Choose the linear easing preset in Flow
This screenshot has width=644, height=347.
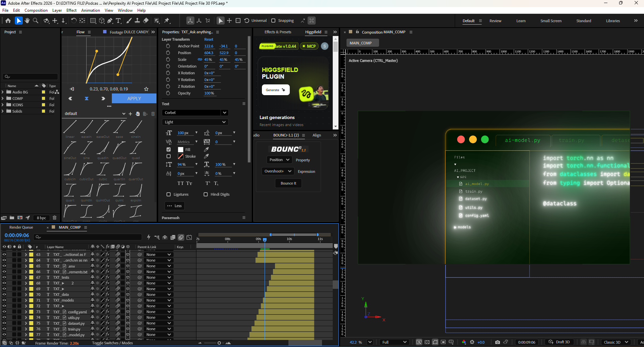[x=70, y=129]
